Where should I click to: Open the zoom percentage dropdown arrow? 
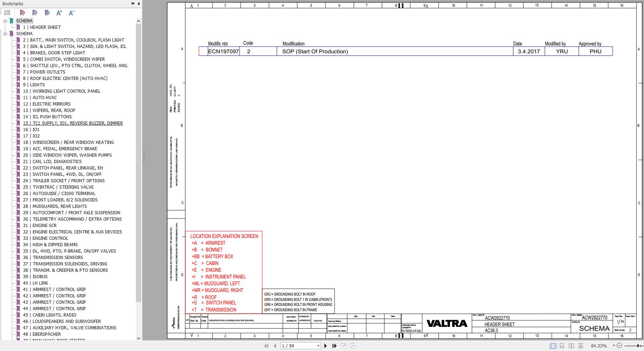pyautogui.click(x=614, y=346)
